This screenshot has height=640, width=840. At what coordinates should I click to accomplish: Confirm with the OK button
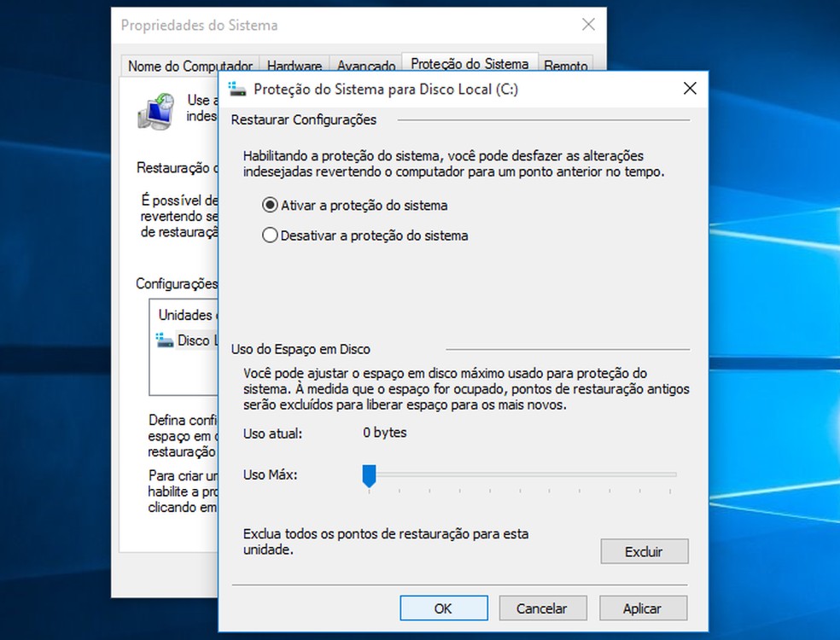coord(444,608)
